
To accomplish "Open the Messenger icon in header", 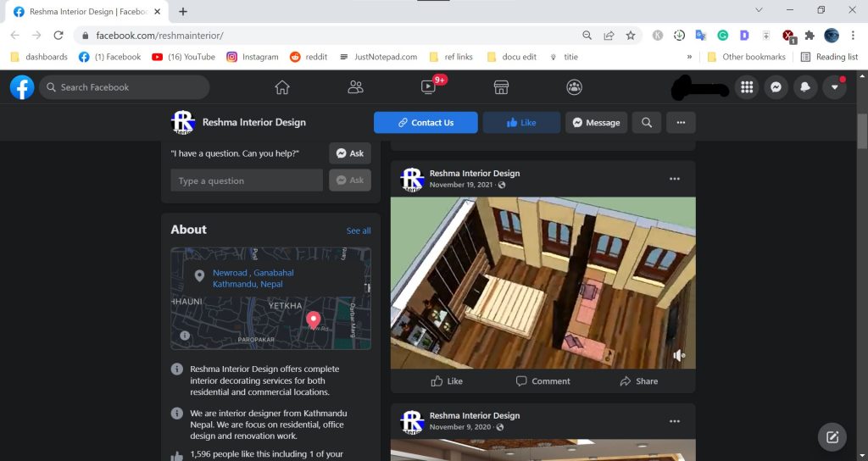I will pyautogui.click(x=775, y=87).
